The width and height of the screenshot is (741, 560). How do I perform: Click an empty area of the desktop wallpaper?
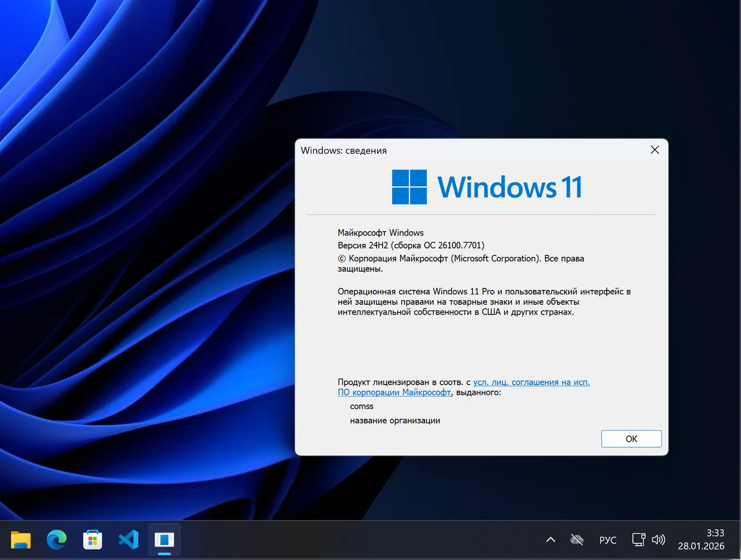click(x=148, y=247)
